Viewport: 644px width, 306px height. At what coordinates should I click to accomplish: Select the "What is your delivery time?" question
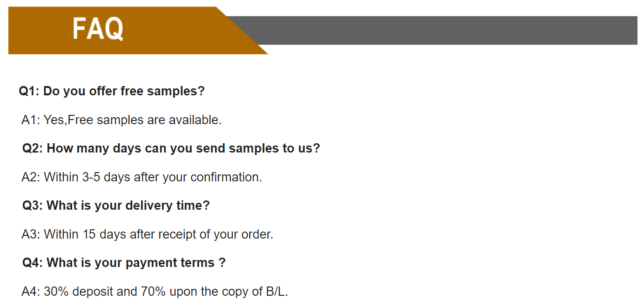[128, 206]
